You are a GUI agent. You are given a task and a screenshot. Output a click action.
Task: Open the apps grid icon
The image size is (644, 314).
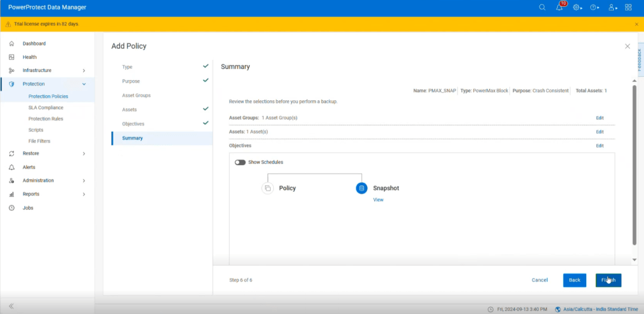tap(628, 8)
